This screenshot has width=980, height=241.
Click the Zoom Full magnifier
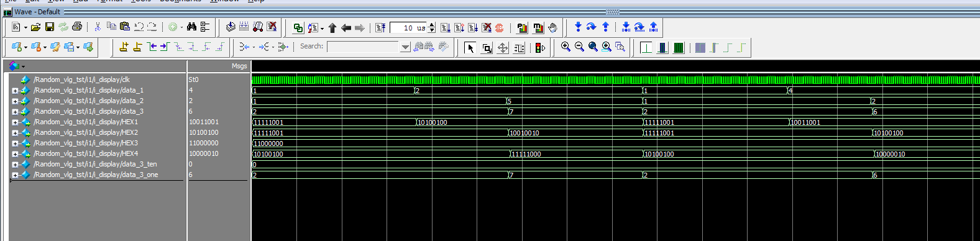593,47
